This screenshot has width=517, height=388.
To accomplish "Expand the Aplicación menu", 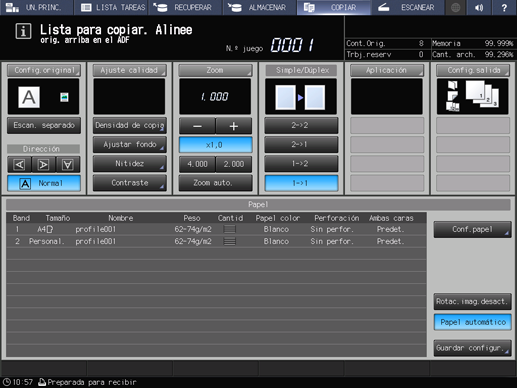I will (387, 70).
